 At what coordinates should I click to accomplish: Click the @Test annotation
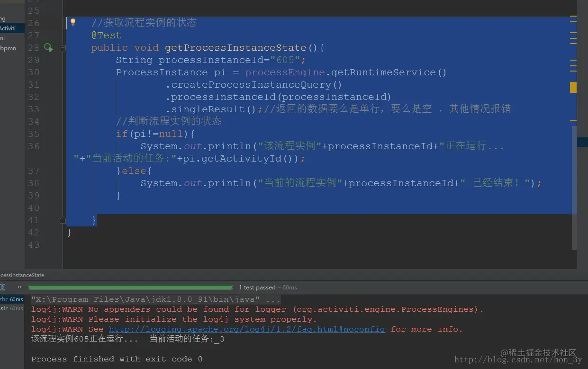click(106, 36)
